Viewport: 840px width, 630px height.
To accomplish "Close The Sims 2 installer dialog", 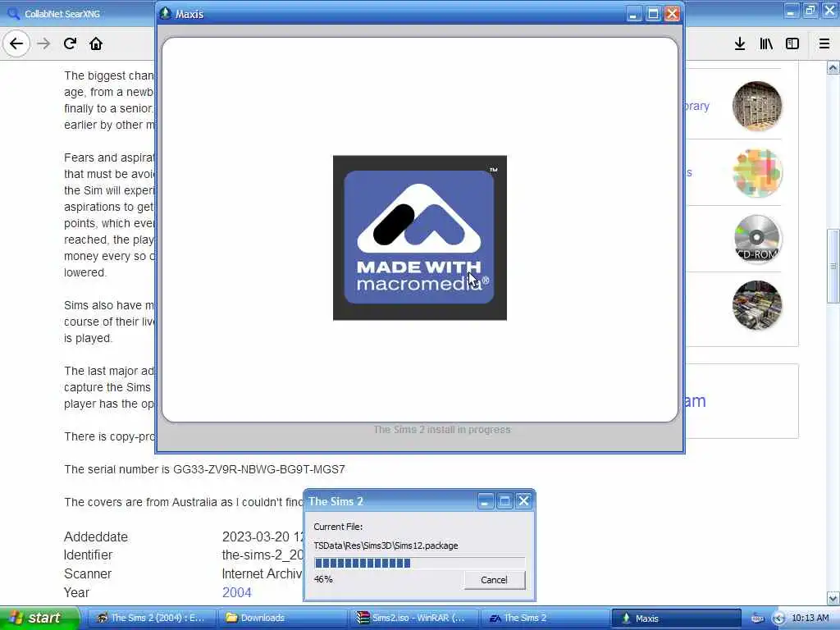I will pyautogui.click(x=523, y=501).
